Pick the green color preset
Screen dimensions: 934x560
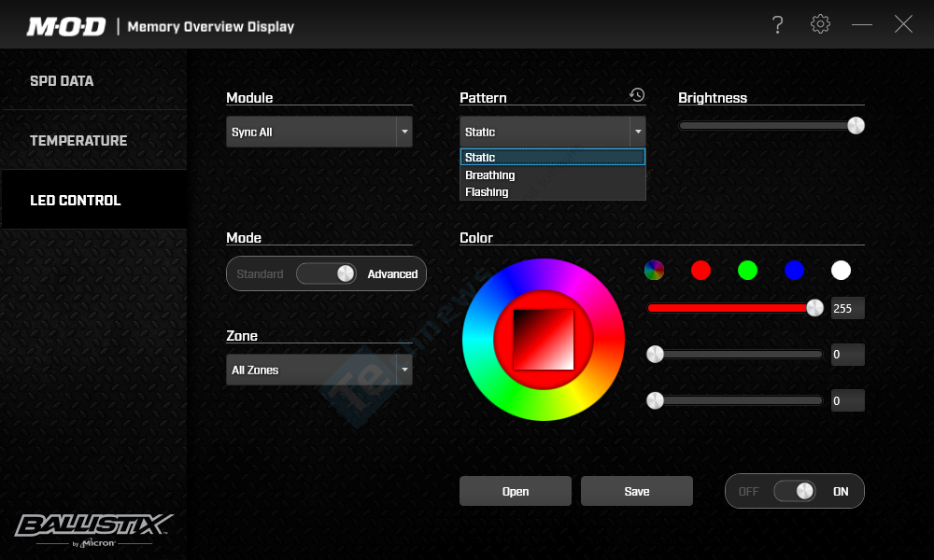pos(747,270)
